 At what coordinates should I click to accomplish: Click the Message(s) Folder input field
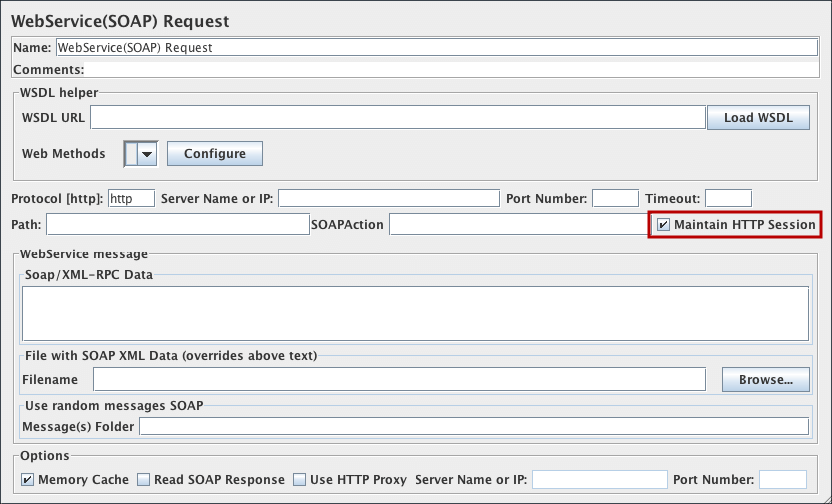tap(473, 427)
